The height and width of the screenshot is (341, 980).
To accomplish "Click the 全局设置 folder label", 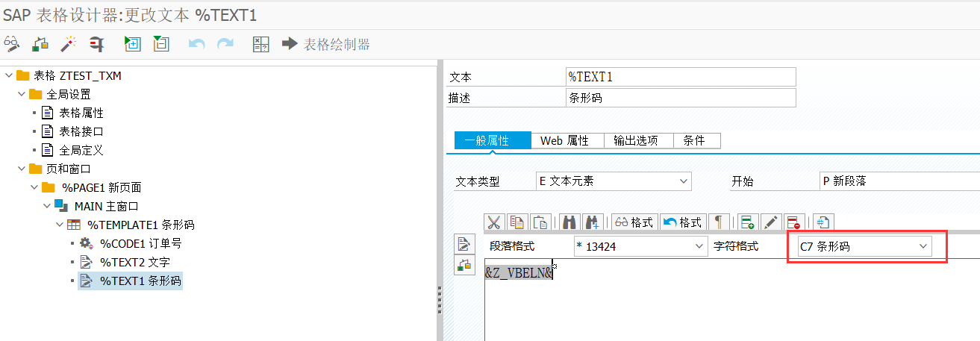I will [69, 94].
